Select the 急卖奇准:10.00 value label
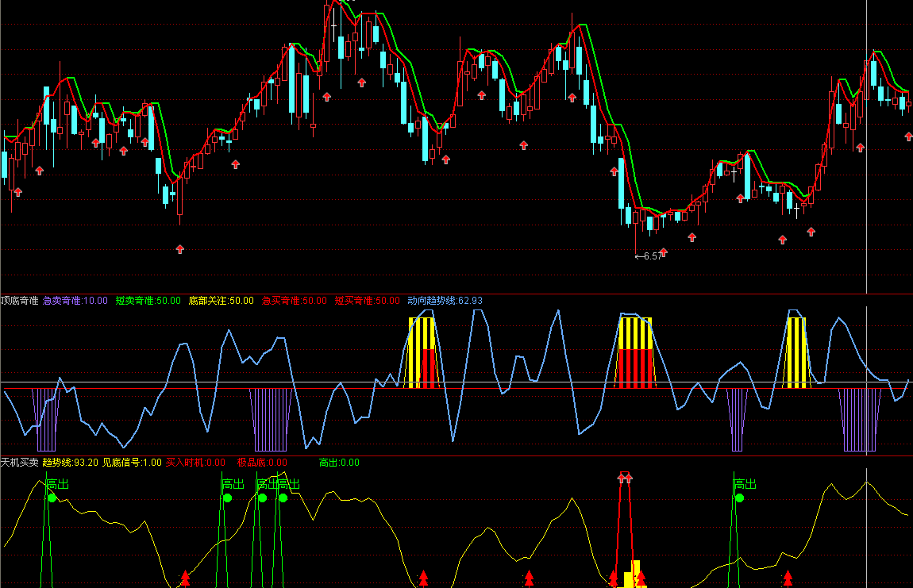 (x=75, y=301)
